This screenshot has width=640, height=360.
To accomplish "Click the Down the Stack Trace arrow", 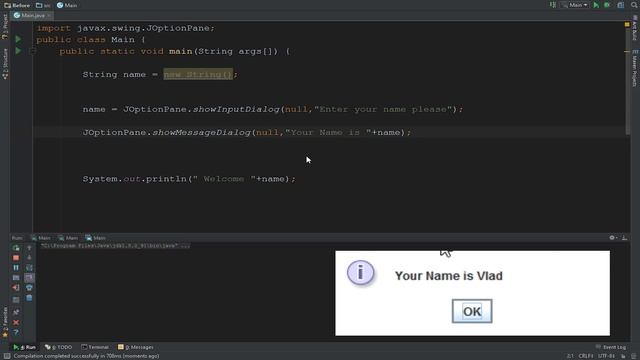I will (x=29, y=258).
